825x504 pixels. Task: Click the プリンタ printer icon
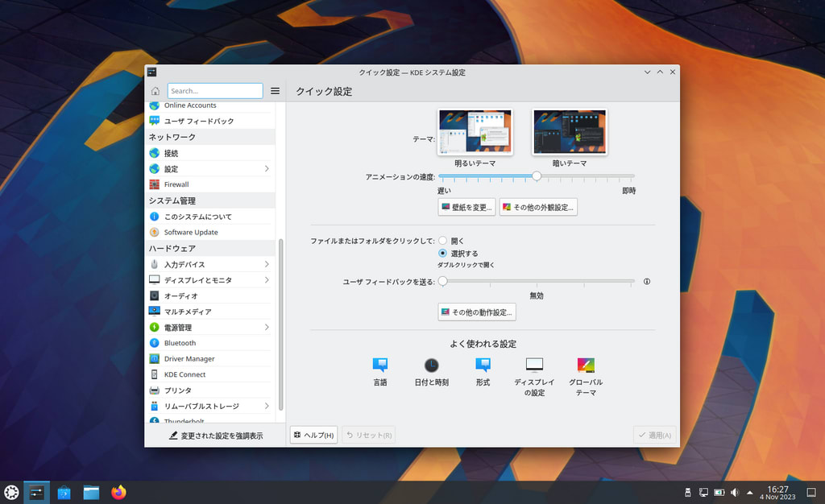tap(154, 390)
